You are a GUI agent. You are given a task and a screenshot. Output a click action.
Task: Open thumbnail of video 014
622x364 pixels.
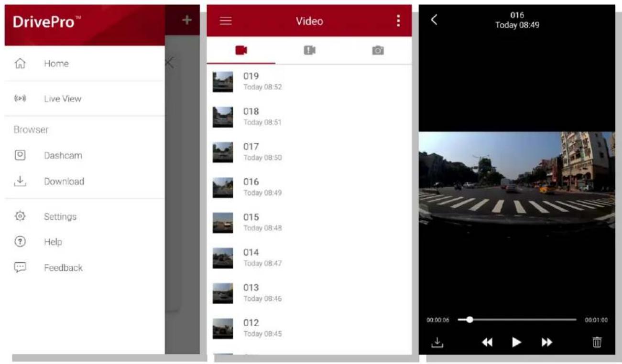click(x=223, y=258)
